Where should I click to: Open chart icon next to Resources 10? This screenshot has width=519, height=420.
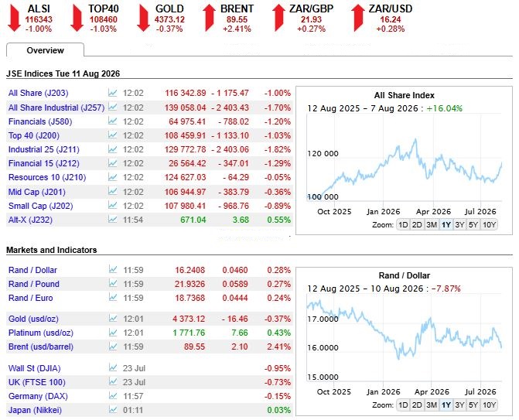point(112,177)
